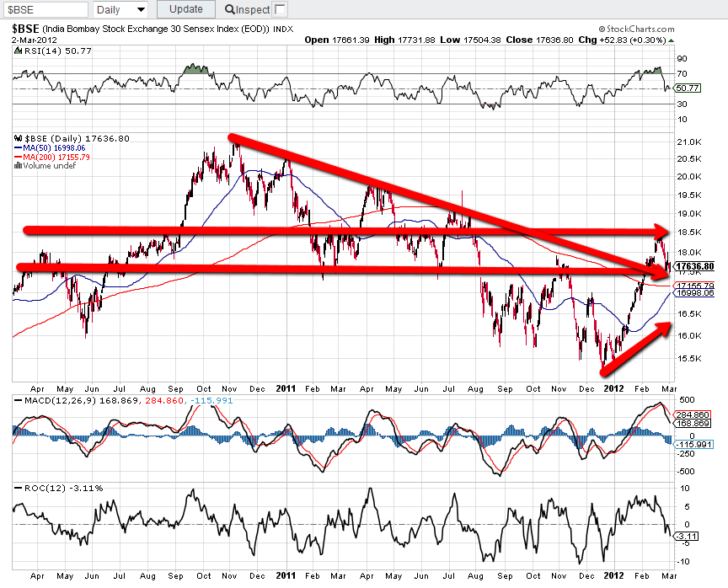The height and width of the screenshot is (588, 728).
Task: Click the High 17731.88 value in header
Action: click(404, 40)
